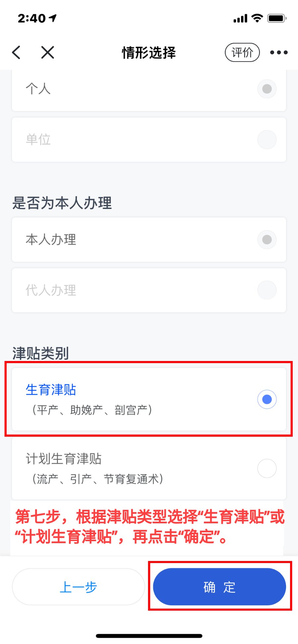
Task: Tap the 计划生育津贴 option label
Action: click(x=64, y=459)
